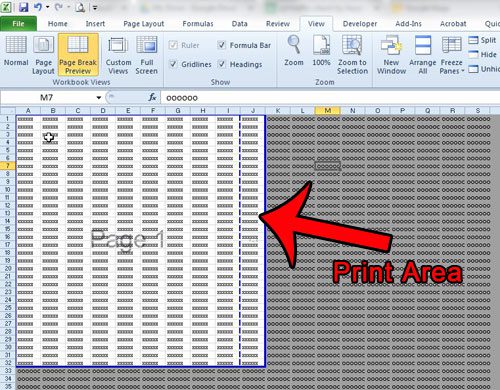Click the View tab
The height and width of the screenshot is (390, 500).
tap(316, 24)
